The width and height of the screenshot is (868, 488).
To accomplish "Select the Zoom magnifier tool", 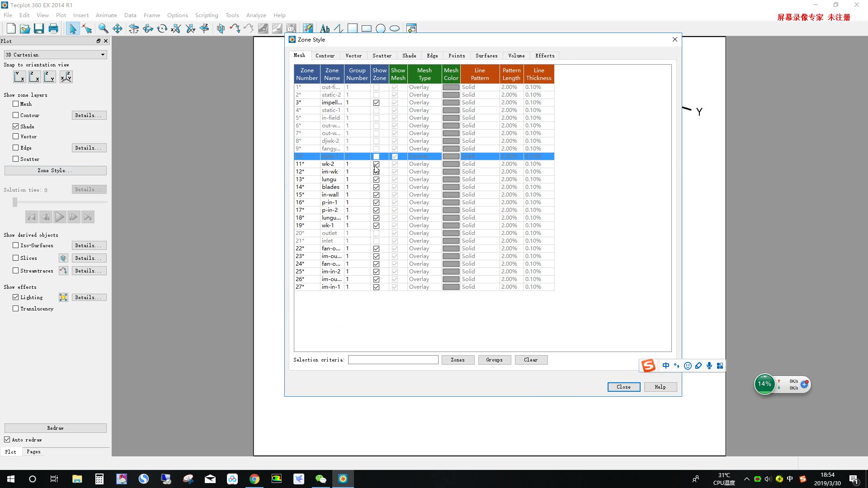I will coord(103,29).
